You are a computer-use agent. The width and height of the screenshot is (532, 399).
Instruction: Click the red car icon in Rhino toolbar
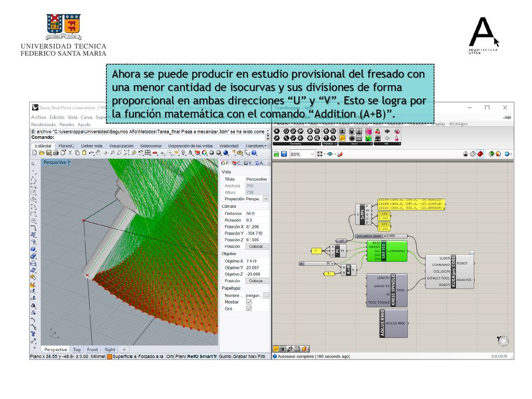(x=155, y=153)
